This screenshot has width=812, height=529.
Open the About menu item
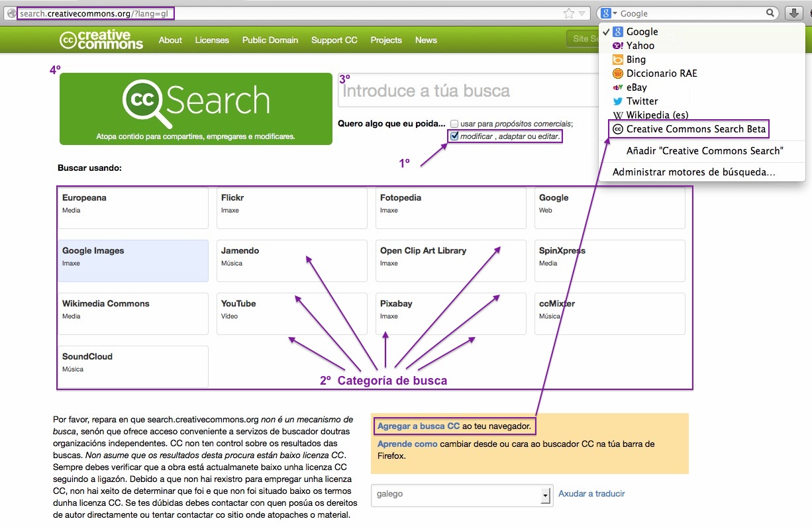170,40
